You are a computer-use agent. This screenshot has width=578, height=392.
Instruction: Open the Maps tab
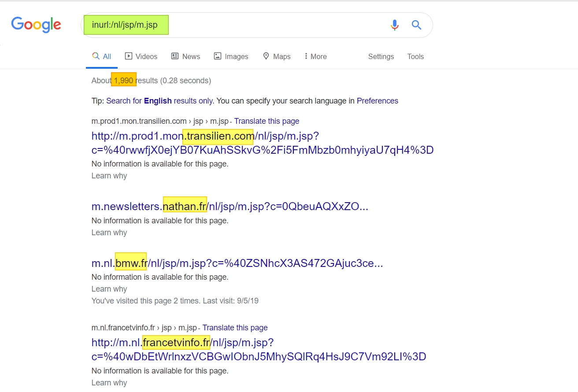277,56
